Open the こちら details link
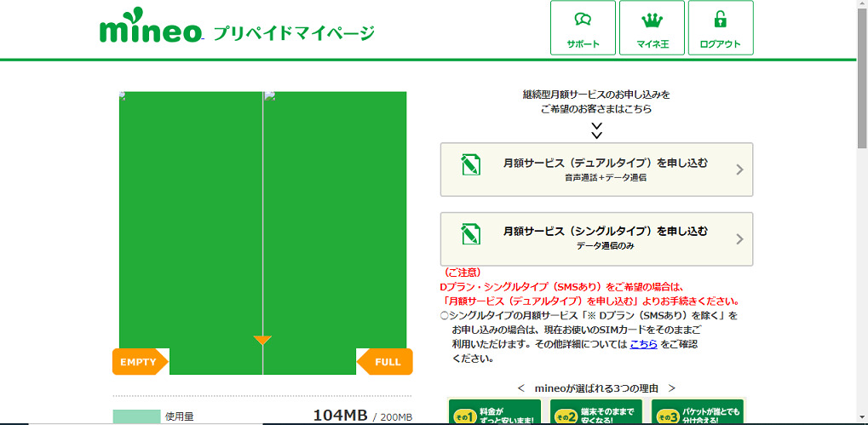The height and width of the screenshot is (425, 868). [x=643, y=344]
